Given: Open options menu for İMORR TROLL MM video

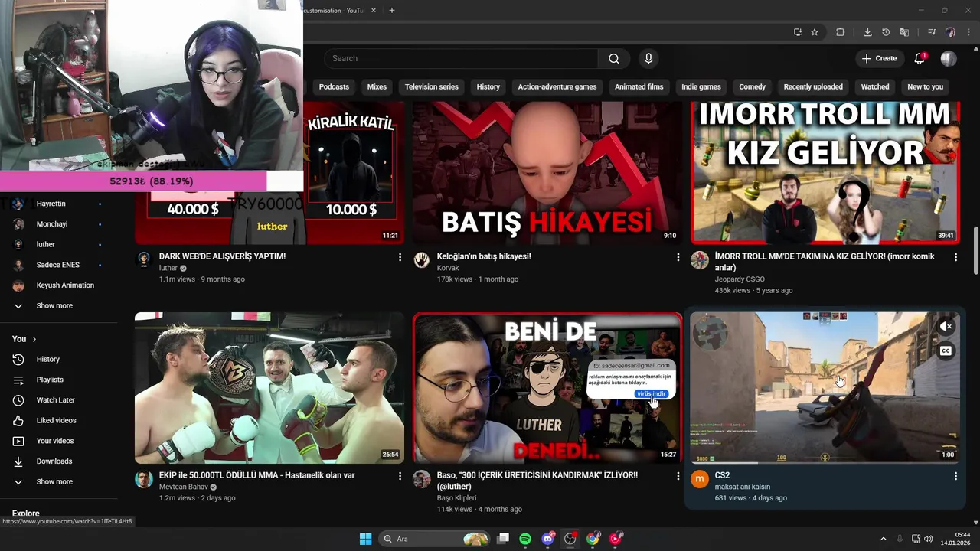Looking at the screenshot, I should click(x=955, y=257).
